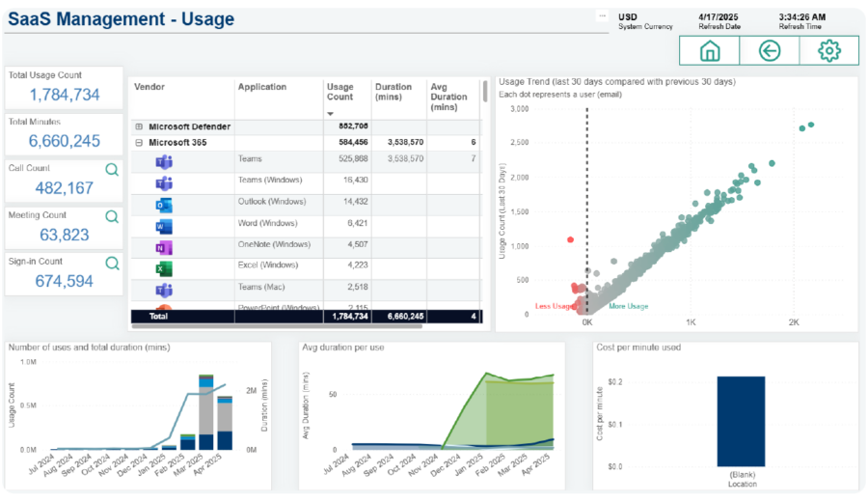868x502 pixels.
Task: Sort by the Duration (mins) column header
Action: pyautogui.click(x=393, y=92)
